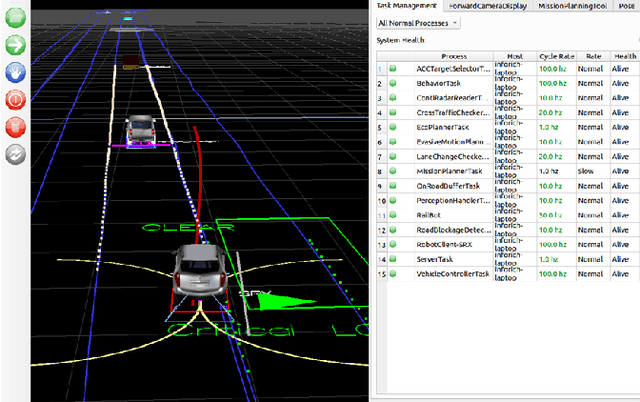Click green status indicator for ServerTask
Image resolution: width=640 pixels, height=402 pixels.
point(393,258)
